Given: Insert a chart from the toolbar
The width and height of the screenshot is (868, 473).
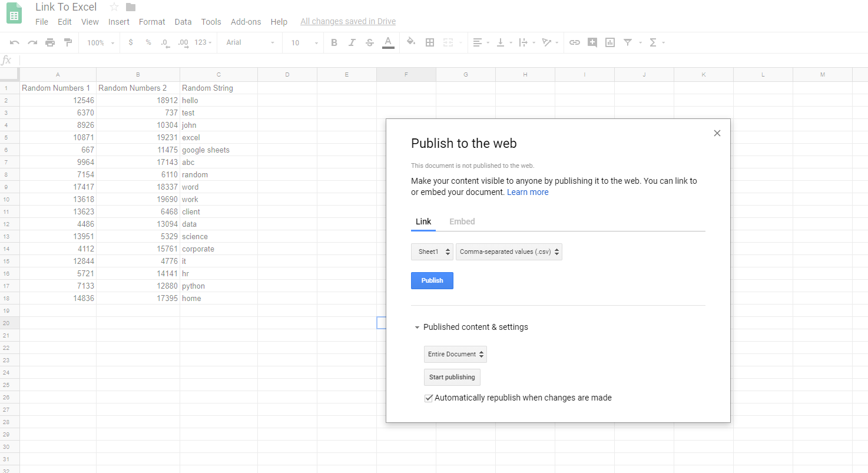Looking at the screenshot, I should pyautogui.click(x=610, y=42).
